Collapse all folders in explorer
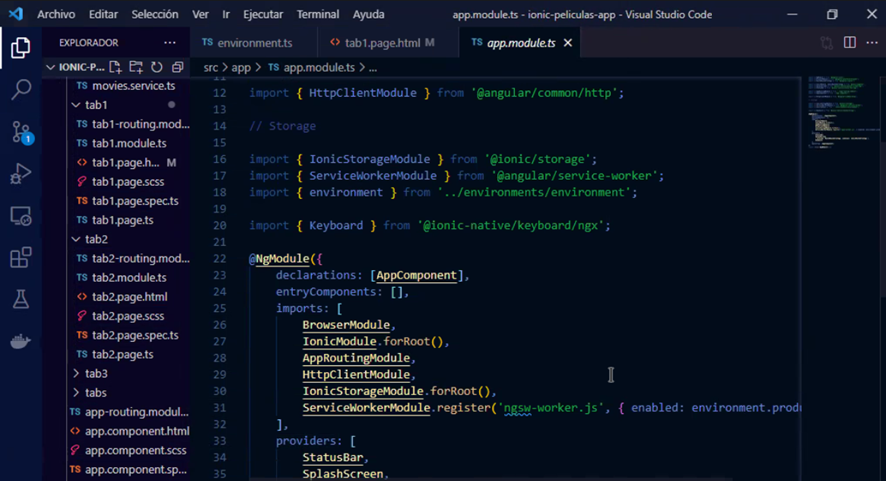The height and width of the screenshot is (481, 886). point(177,67)
